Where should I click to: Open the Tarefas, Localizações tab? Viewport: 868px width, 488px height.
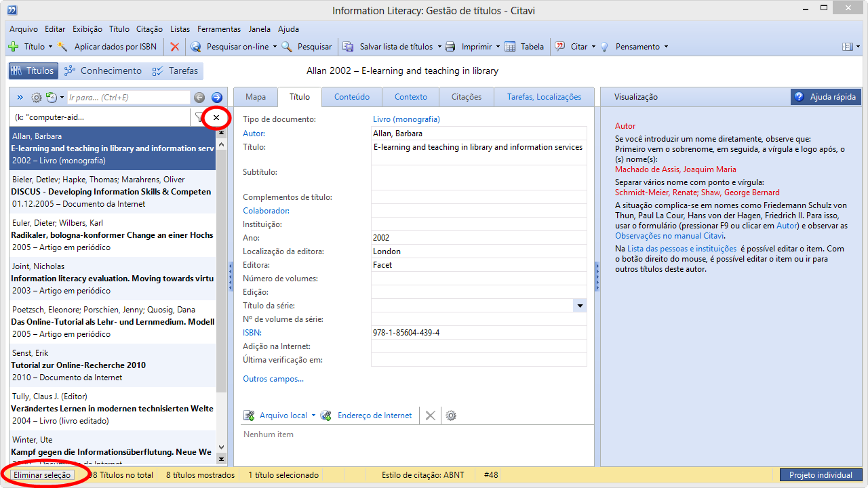click(544, 97)
